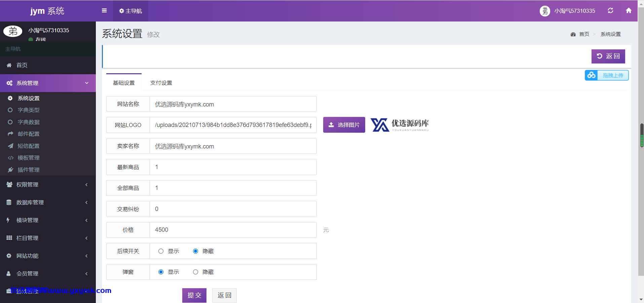
Task: Open 首页 in the sidebar
Action: (x=48, y=65)
